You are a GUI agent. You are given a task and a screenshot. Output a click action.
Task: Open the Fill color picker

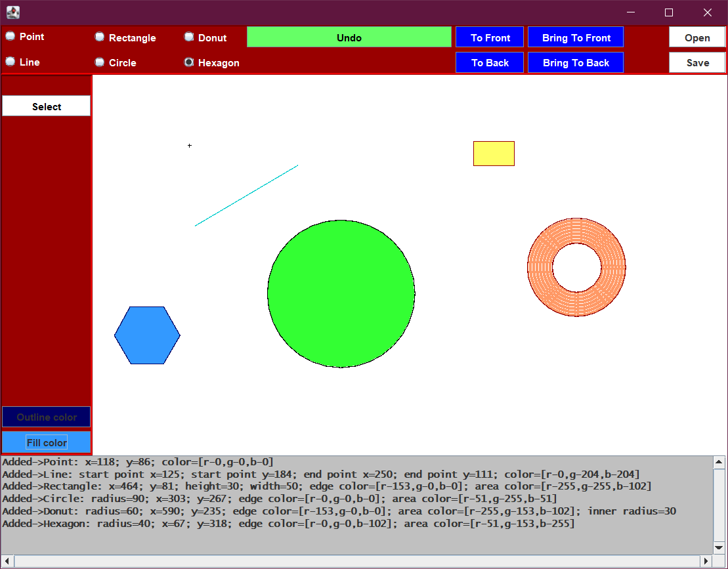pos(46,442)
